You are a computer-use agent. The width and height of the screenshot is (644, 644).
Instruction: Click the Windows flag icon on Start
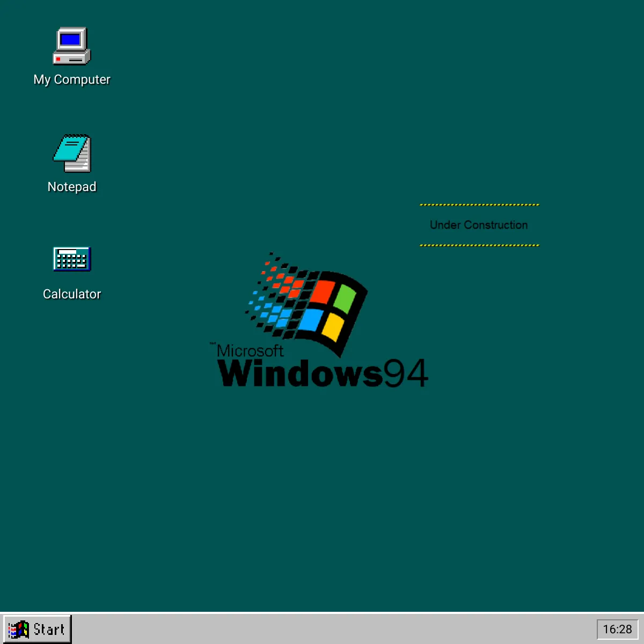(x=18, y=630)
